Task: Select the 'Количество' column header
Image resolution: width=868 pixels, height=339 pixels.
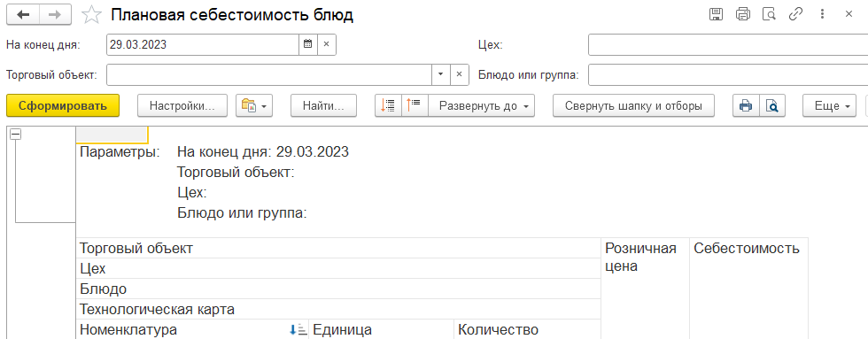Action: (527, 329)
